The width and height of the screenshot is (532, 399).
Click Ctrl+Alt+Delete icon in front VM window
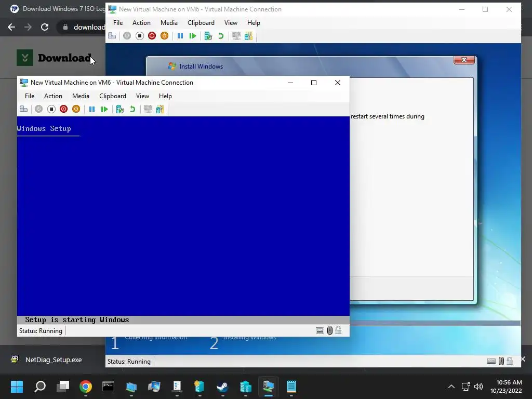24,109
